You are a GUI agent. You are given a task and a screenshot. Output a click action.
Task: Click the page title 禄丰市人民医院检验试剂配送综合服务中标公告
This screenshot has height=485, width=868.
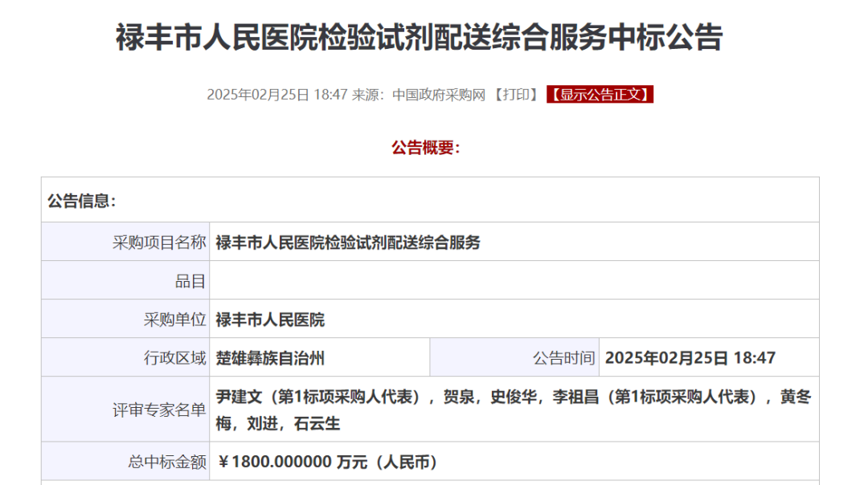tap(419, 38)
